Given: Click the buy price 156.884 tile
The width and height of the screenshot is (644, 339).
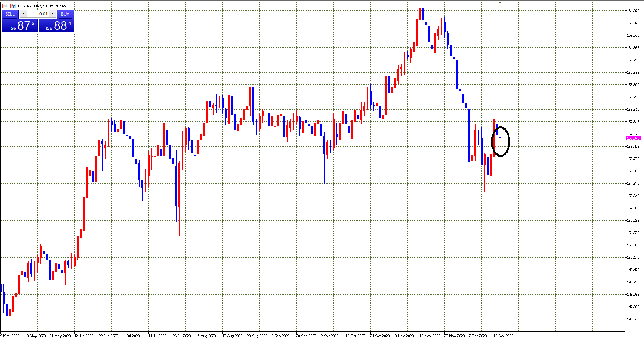Looking at the screenshot, I should point(56,25).
